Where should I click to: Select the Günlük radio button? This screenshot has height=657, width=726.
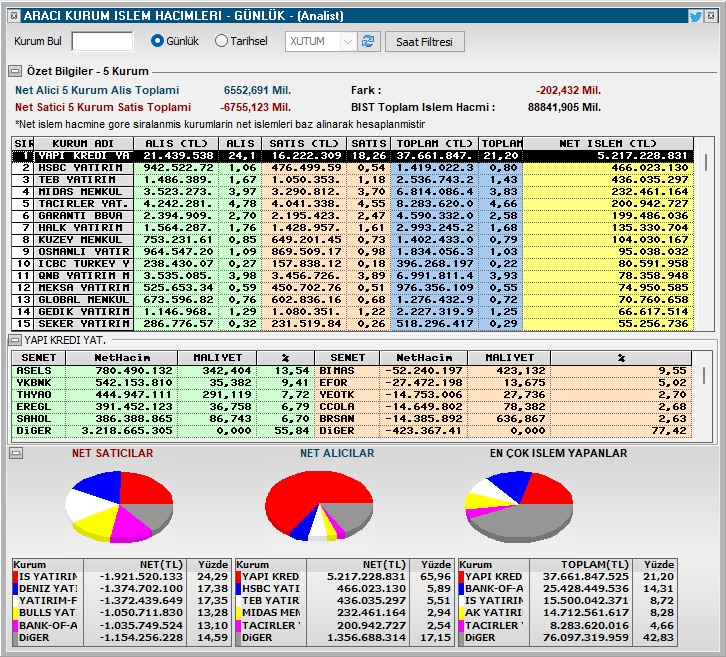point(157,41)
